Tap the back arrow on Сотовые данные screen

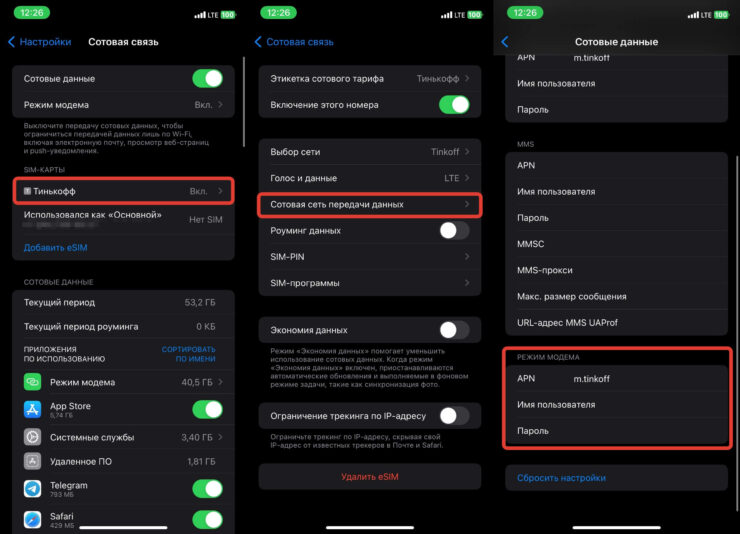(505, 42)
